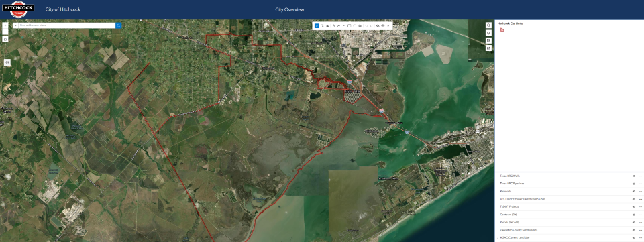Open the globe widget button on the left map edge

tap(7, 62)
